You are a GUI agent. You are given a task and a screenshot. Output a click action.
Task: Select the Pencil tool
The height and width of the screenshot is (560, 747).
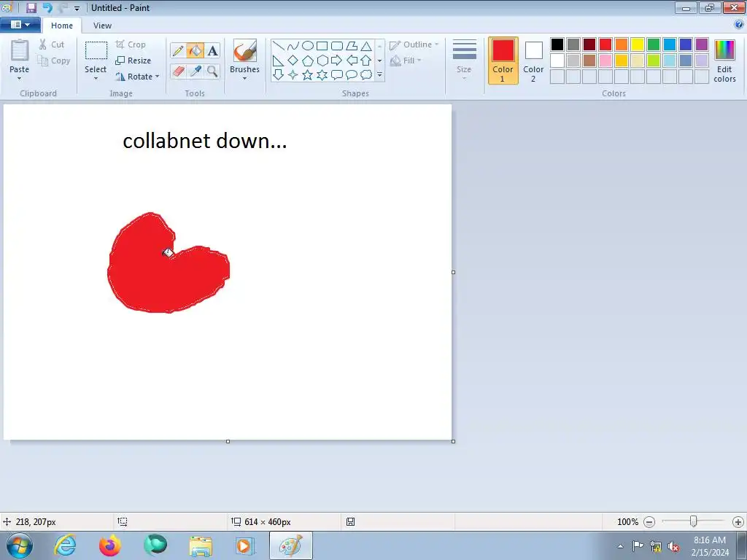coord(178,50)
